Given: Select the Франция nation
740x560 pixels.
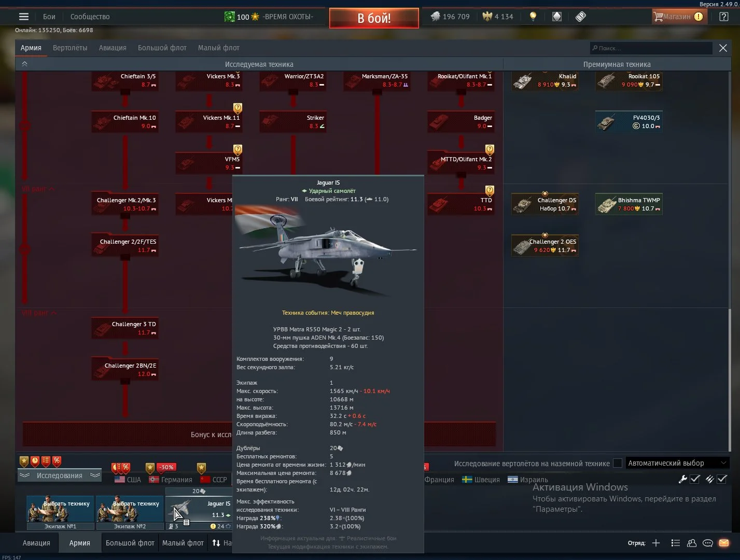Looking at the screenshot, I should 439,480.
